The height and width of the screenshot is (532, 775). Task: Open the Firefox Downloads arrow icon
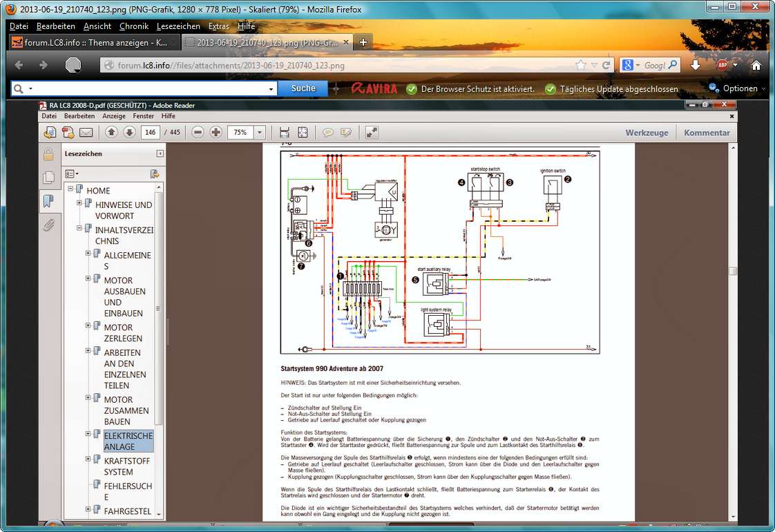point(696,65)
